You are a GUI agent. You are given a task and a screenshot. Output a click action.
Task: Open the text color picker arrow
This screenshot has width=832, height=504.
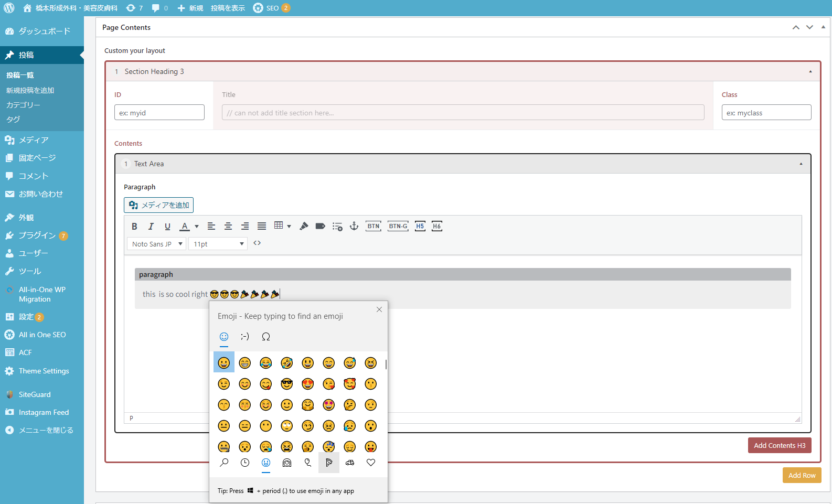pos(197,227)
